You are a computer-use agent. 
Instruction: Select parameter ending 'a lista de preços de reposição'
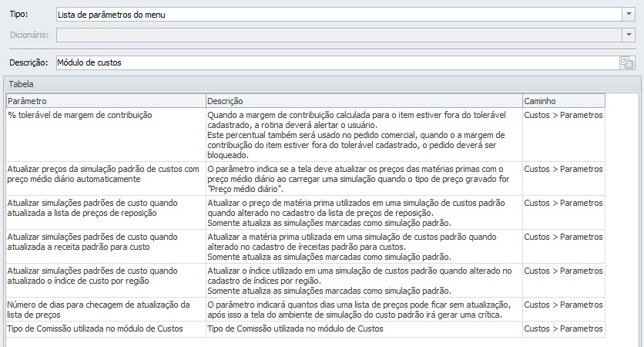point(106,213)
